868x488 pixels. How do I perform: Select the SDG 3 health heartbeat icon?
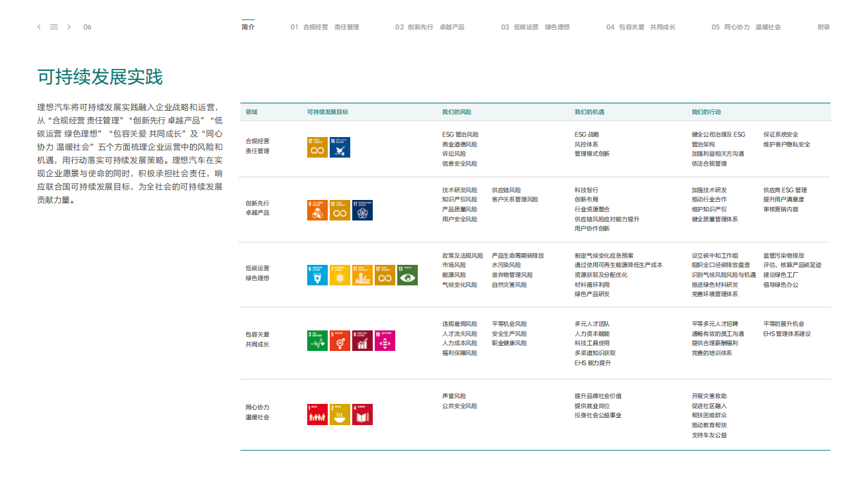pos(318,340)
